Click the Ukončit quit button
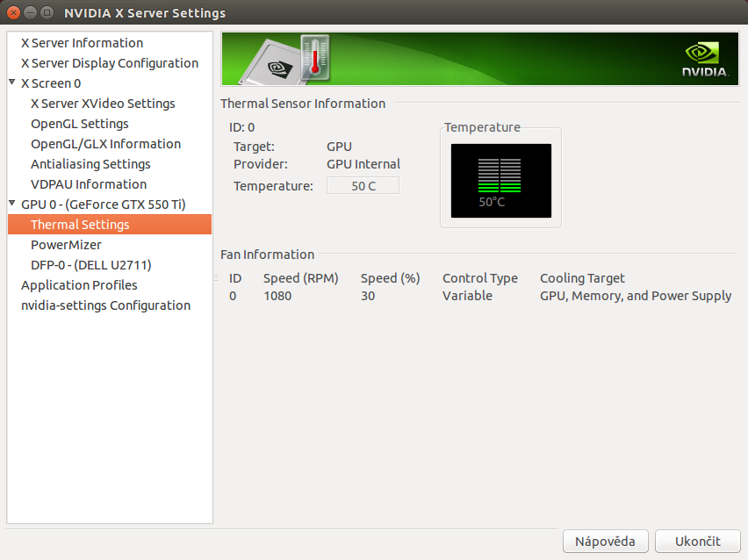Image resolution: width=748 pixels, height=560 pixels. pos(697,542)
